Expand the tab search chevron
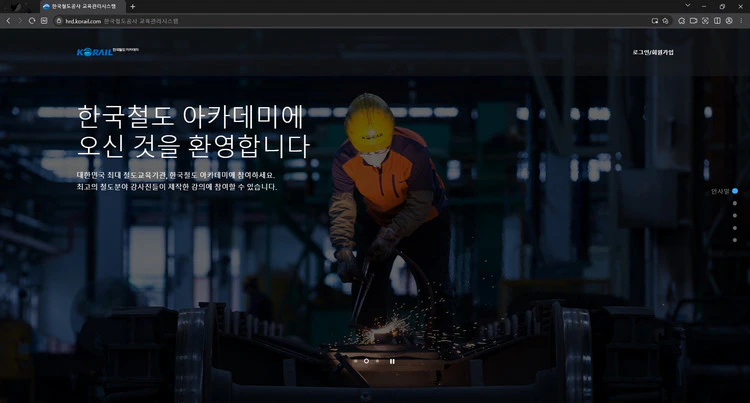This screenshot has height=403, width=750. [x=687, y=6]
